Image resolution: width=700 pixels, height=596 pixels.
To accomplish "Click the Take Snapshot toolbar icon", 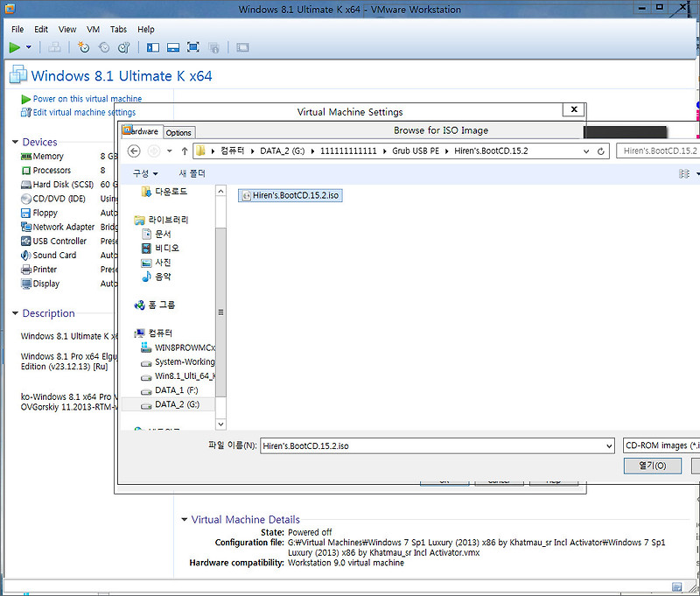I will [x=83, y=47].
